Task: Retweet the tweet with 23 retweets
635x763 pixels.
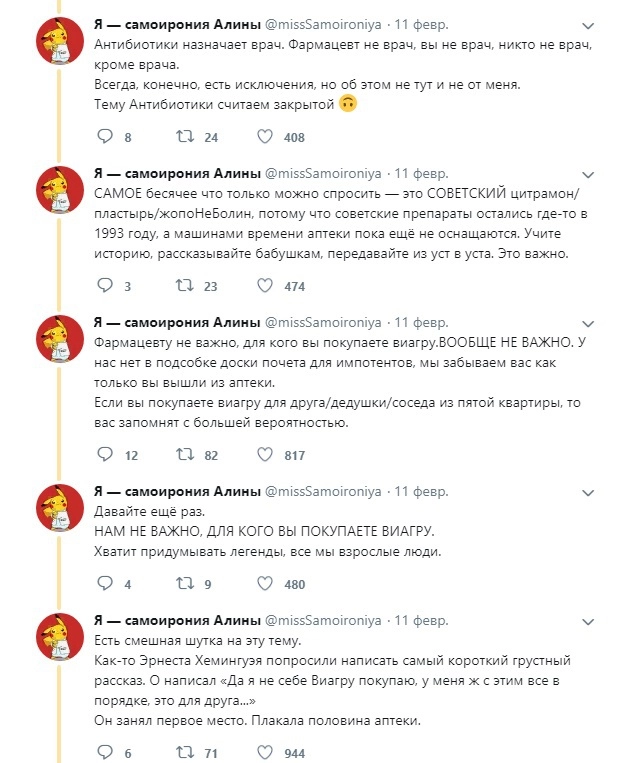Action: pos(185,286)
